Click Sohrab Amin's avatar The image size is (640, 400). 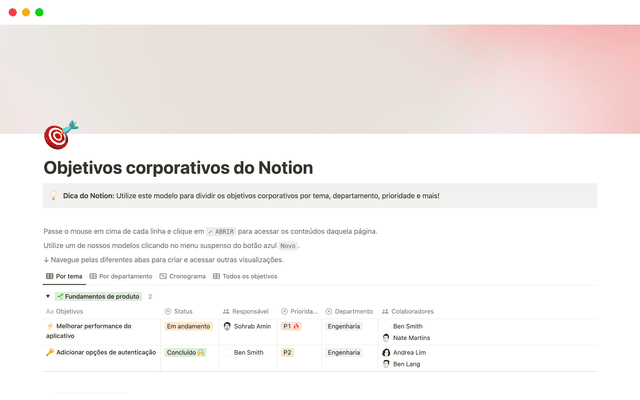click(x=227, y=326)
